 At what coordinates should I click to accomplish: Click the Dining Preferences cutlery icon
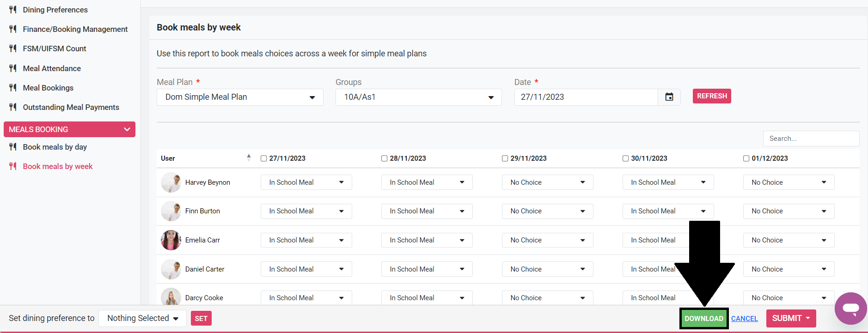tap(13, 10)
